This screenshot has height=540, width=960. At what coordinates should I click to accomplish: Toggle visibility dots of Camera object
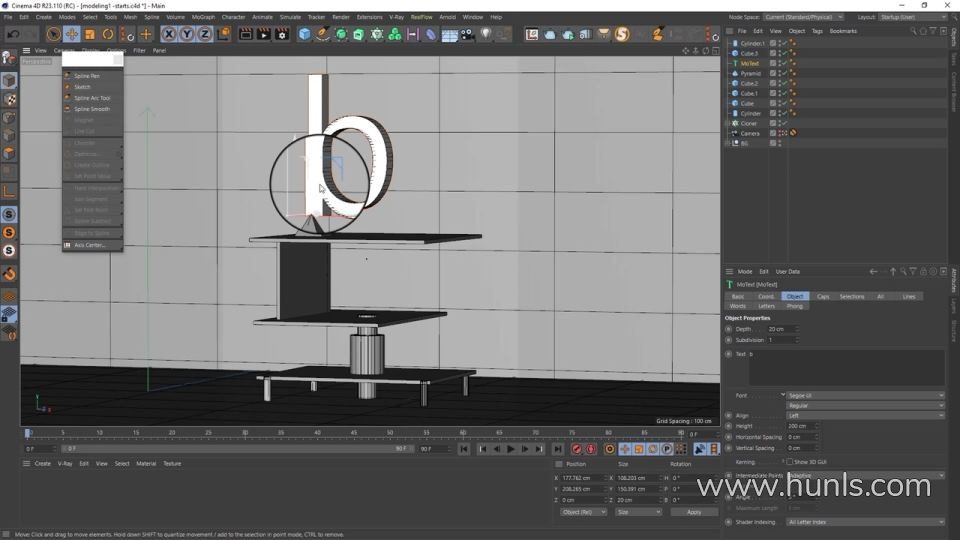pos(782,133)
